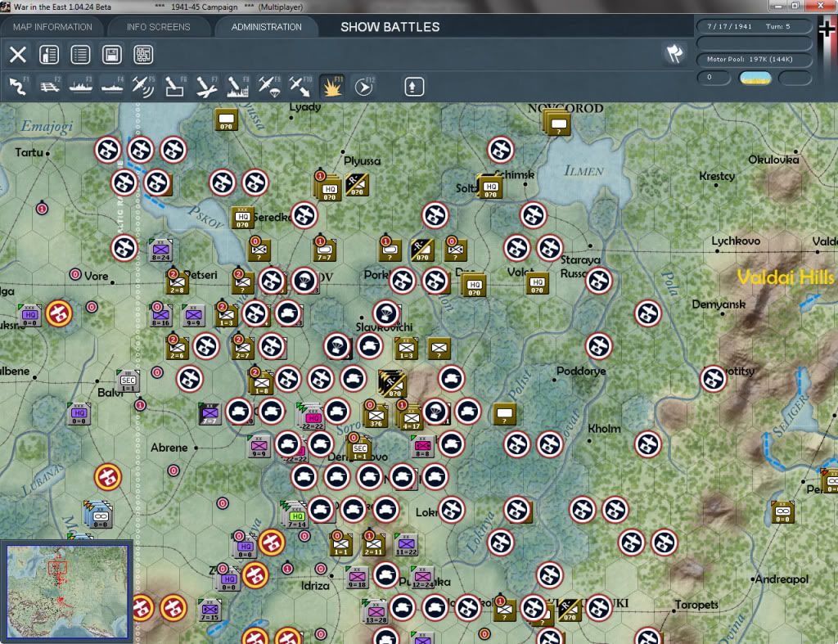Select the Soviet HQ counter next to Soltsy
This screenshot has width=838, height=644.
490,187
